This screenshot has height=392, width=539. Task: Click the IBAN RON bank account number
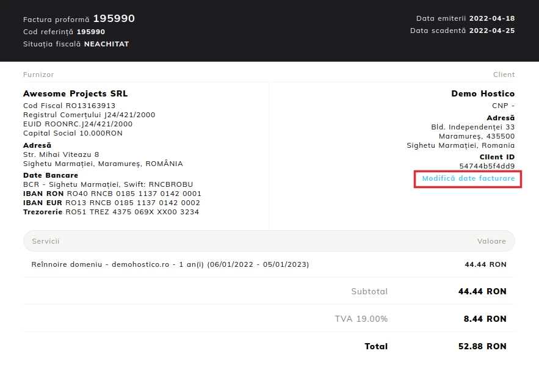coord(112,194)
